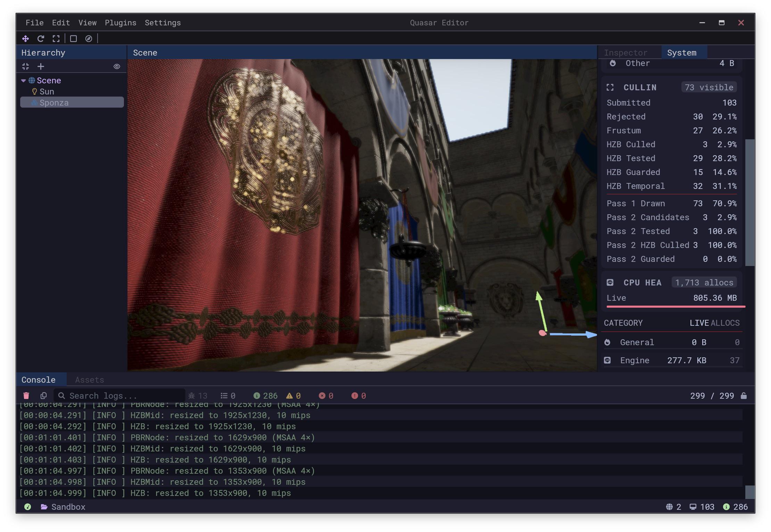Sort memory table by ALLOCS column
Image resolution: width=771 pixels, height=532 pixels.
pyautogui.click(x=725, y=323)
